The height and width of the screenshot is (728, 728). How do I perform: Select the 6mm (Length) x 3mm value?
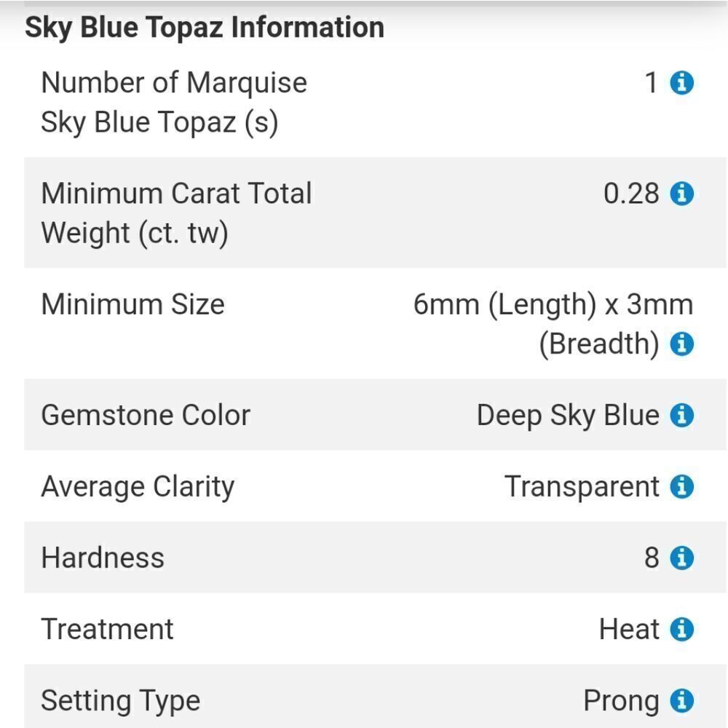(x=553, y=325)
